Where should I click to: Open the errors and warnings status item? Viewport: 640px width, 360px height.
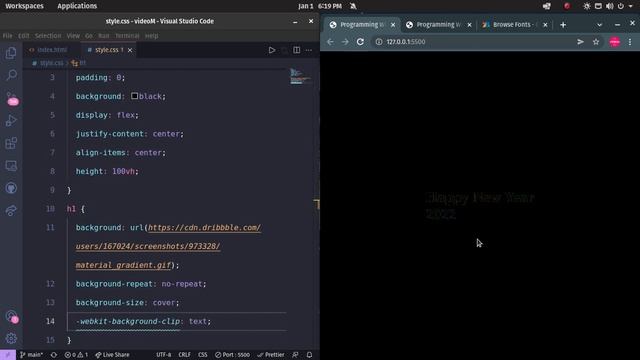point(76,355)
